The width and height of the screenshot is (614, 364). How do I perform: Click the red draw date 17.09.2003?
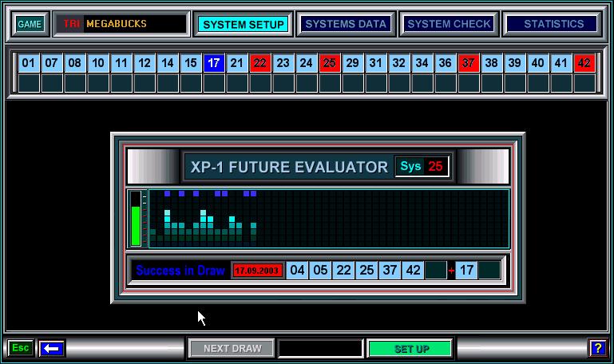(257, 271)
